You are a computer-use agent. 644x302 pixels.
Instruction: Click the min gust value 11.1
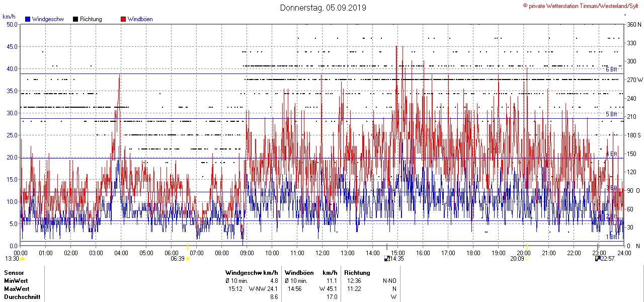point(332,281)
